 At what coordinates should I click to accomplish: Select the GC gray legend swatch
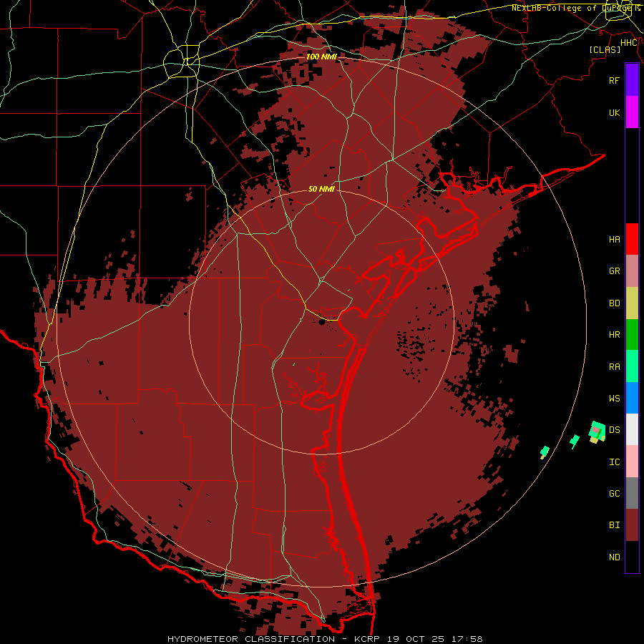(x=632, y=493)
